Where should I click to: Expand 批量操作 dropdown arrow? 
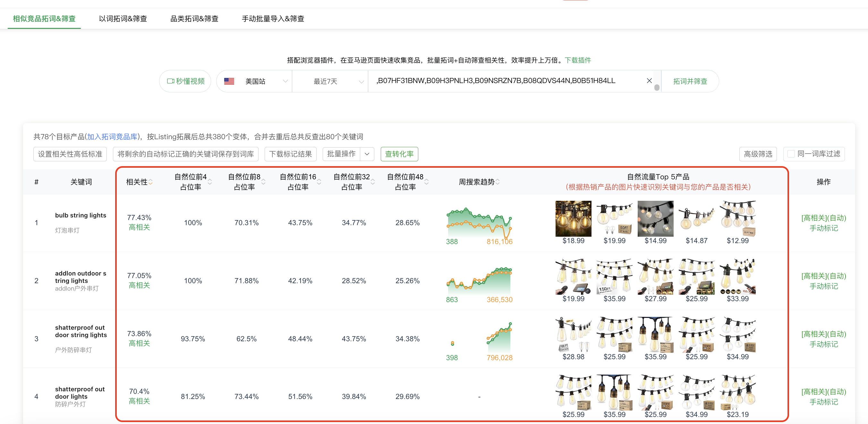(367, 154)
